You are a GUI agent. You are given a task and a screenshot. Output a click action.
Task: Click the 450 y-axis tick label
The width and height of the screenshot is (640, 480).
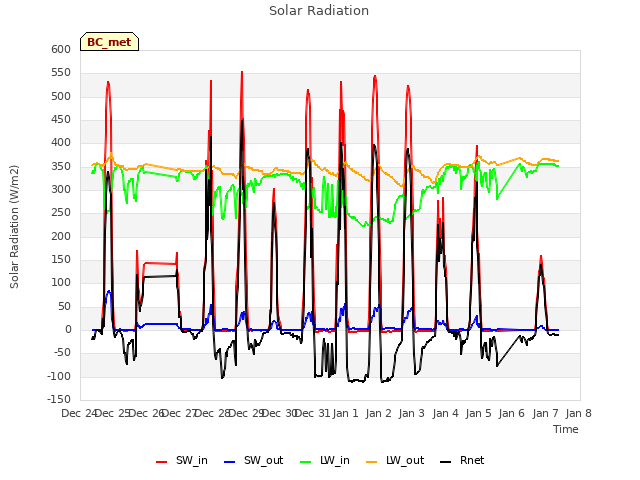tap(61, 120)
